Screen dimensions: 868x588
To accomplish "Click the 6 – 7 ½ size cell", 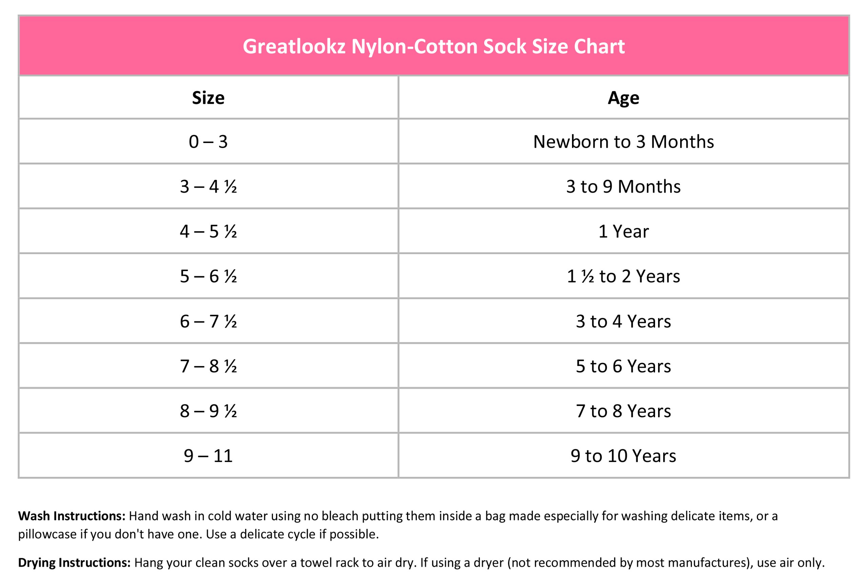I will coord(208,321).
